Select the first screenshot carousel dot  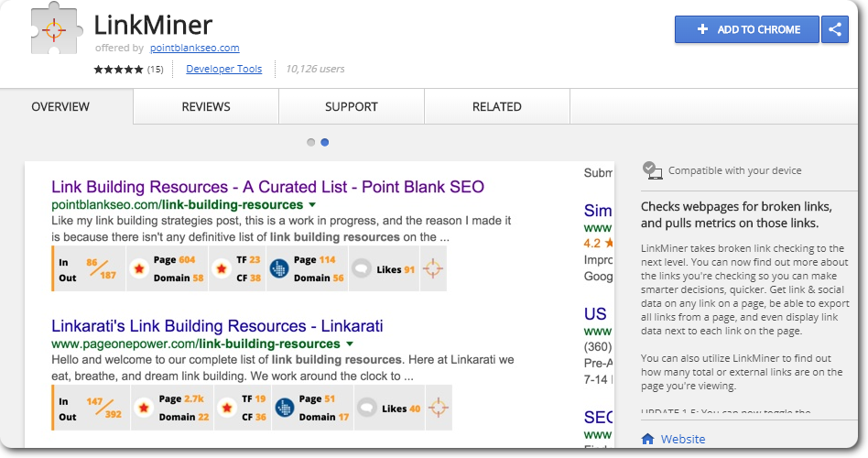[311, 142]
